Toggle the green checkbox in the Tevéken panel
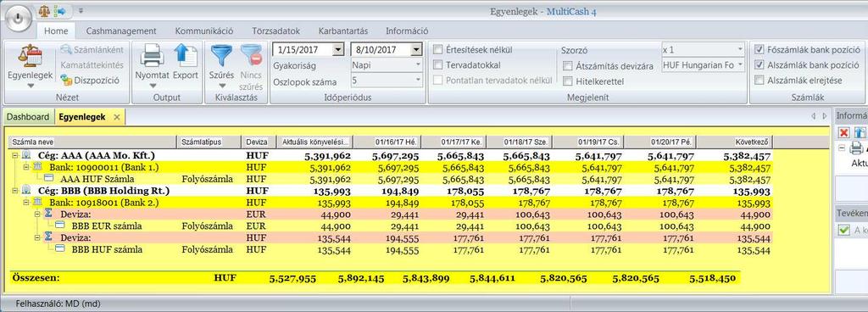 tap(844, 230)
